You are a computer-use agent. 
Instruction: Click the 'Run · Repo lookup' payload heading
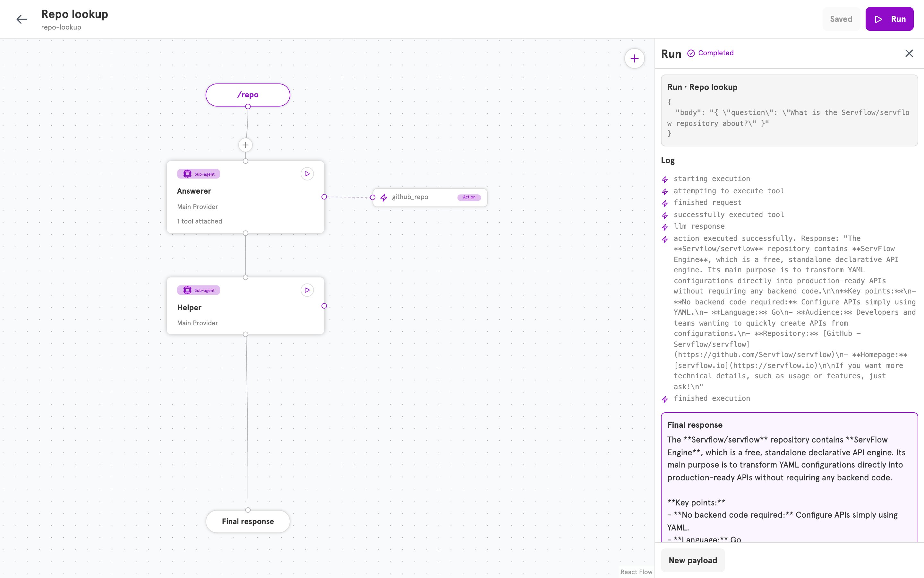click(702, 87)
